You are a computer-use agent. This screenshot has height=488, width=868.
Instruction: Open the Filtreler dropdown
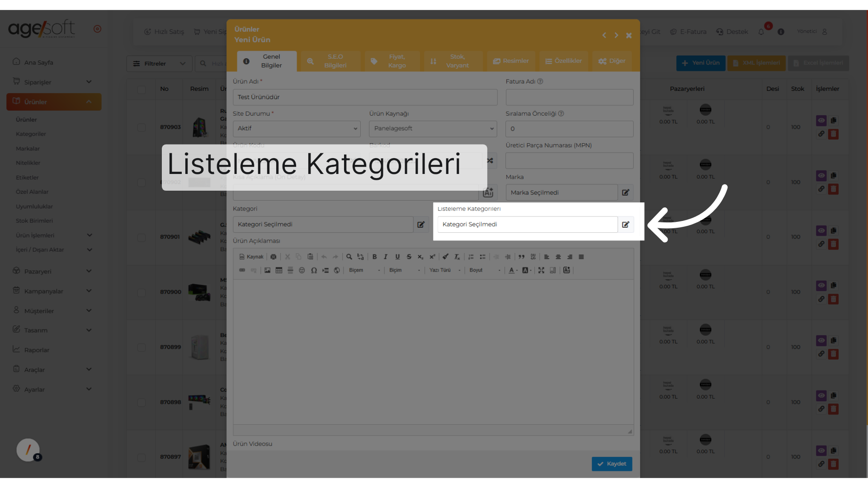coord(160,64)
